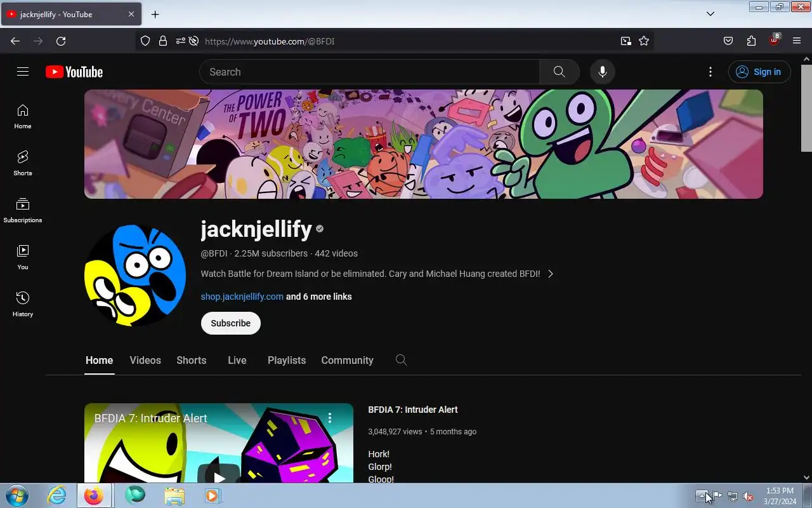Open the muted volume tray icon
The width and height of the screenshot is (812, 508).
coord(749,496)
